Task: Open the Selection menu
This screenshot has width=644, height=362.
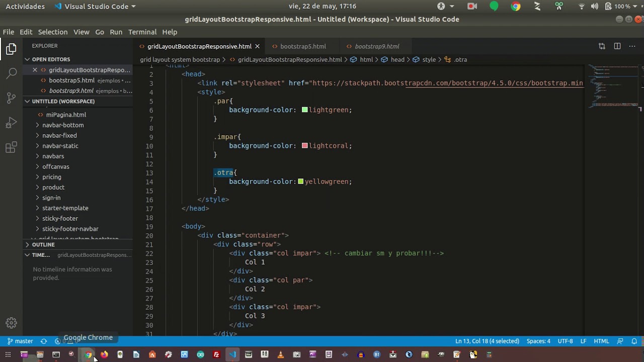Action: point(52,32)
